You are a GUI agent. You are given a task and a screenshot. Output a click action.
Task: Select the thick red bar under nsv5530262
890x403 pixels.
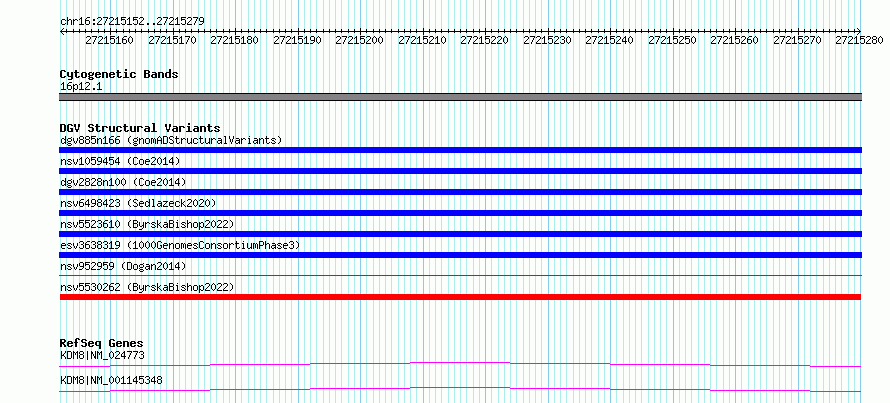coord(460,297)
